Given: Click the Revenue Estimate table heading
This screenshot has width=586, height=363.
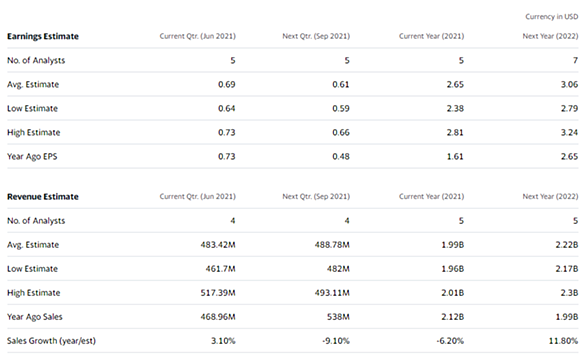Looking at the screenshot, I should tap(43, 197).
